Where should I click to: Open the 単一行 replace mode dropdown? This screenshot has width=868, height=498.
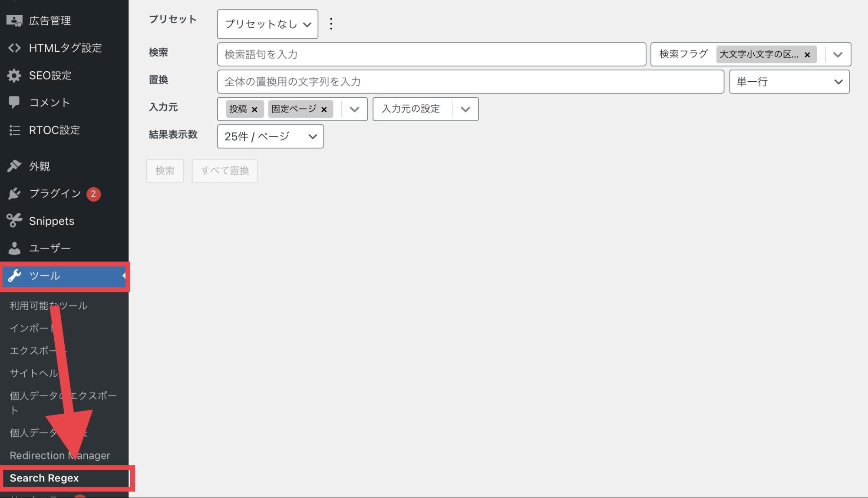[x=789, y=82]
